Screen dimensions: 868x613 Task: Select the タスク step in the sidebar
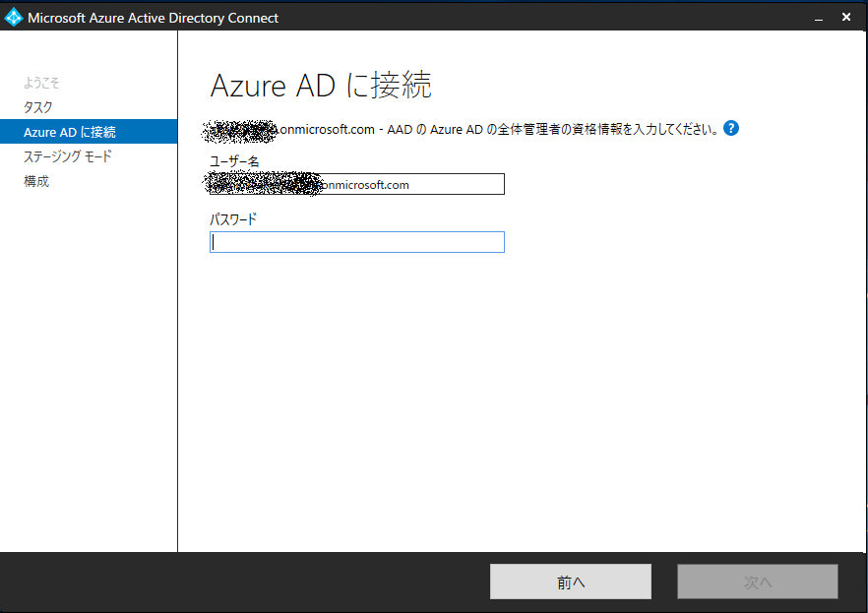(37, 107)
